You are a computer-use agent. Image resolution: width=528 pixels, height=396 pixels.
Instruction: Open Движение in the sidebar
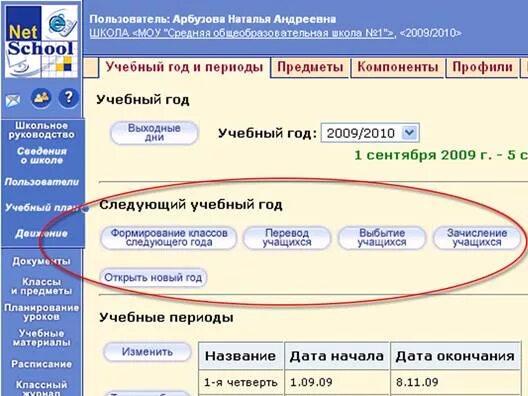41,233
